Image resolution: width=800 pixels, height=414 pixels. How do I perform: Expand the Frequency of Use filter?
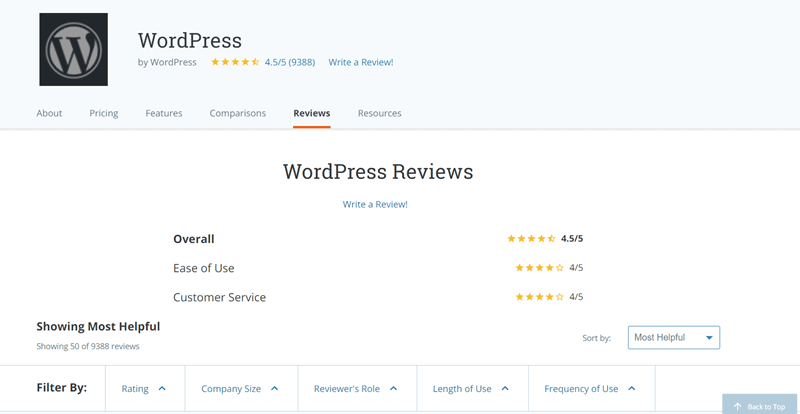coord(590,389)
